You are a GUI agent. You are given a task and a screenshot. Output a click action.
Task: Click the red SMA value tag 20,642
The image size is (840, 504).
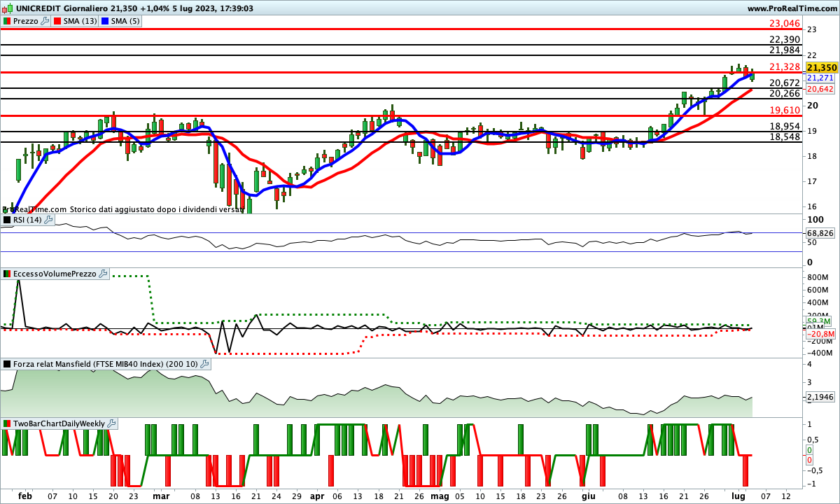pyautogui.click(x=820, y=89)
